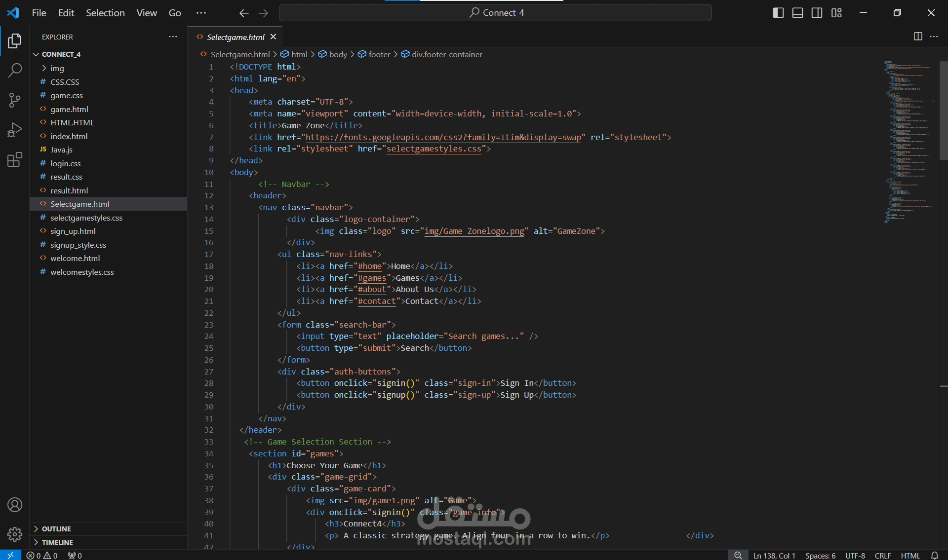Viewport: 948px width, 560px height.
Task: Click breadcrumb body element
Action: [x=333, y=54]
